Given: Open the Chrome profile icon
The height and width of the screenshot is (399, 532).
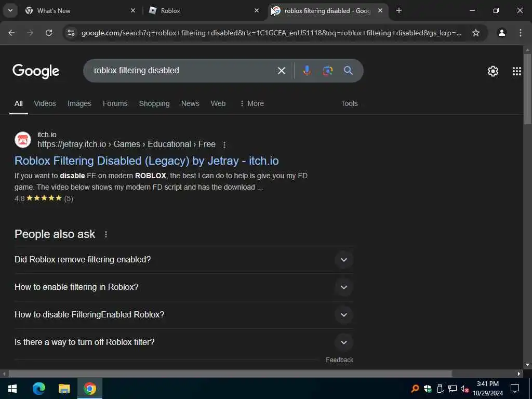Looking at the screenshot, I should coord(502,33).
